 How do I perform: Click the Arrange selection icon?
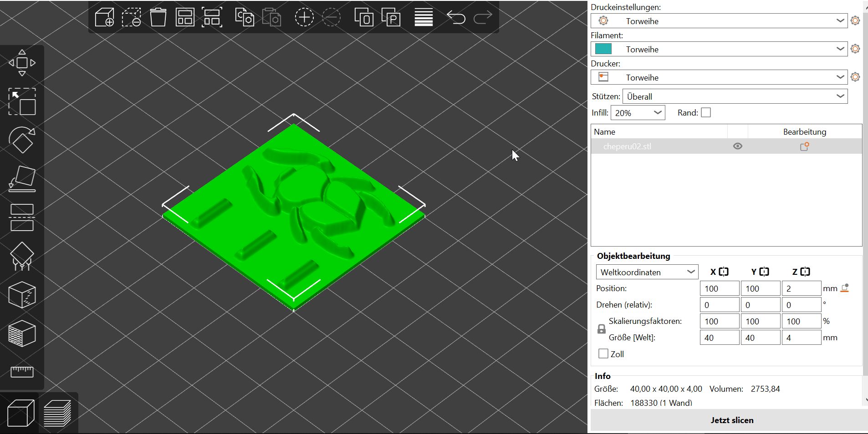tap(212, 18)
